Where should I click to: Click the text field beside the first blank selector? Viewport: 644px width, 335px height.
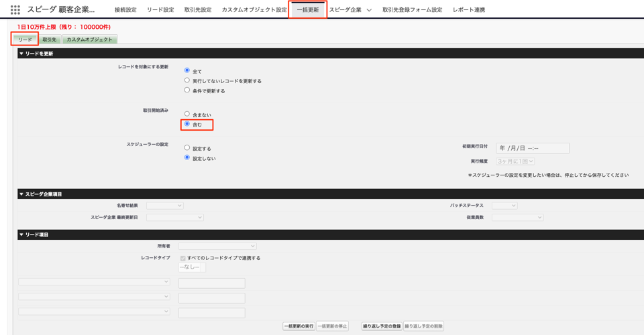[211, 283]
